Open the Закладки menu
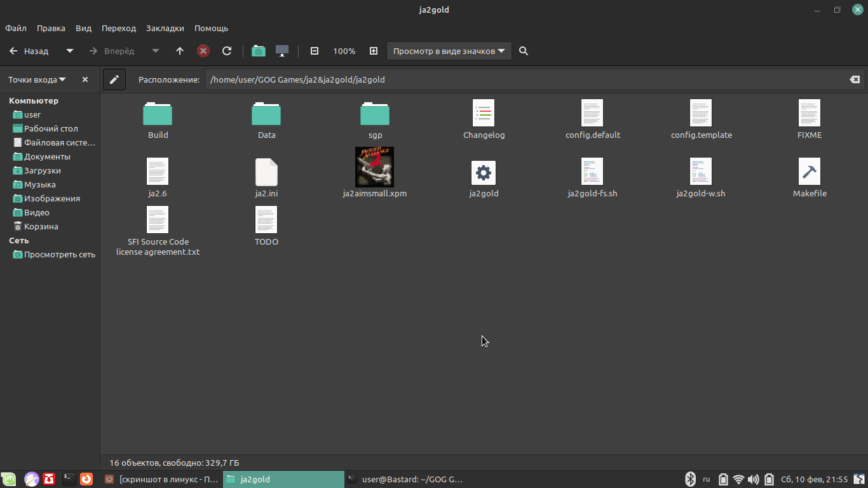Viewport: 868px width, 488px height. pyautogui.click(x=165, y=28)
